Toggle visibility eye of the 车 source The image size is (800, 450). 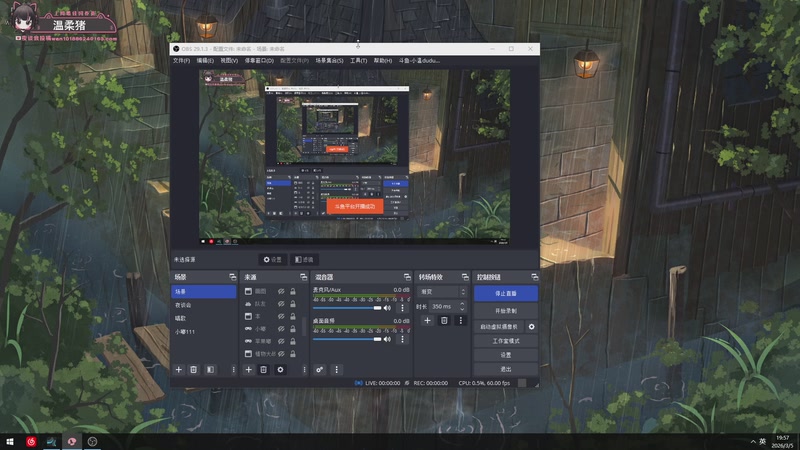point(281,316)
